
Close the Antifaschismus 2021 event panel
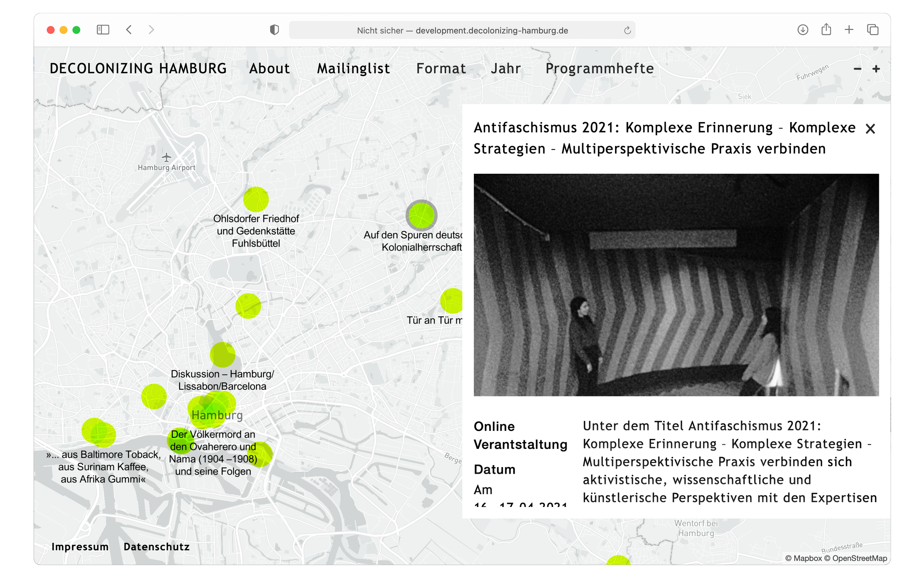point(870,129)
